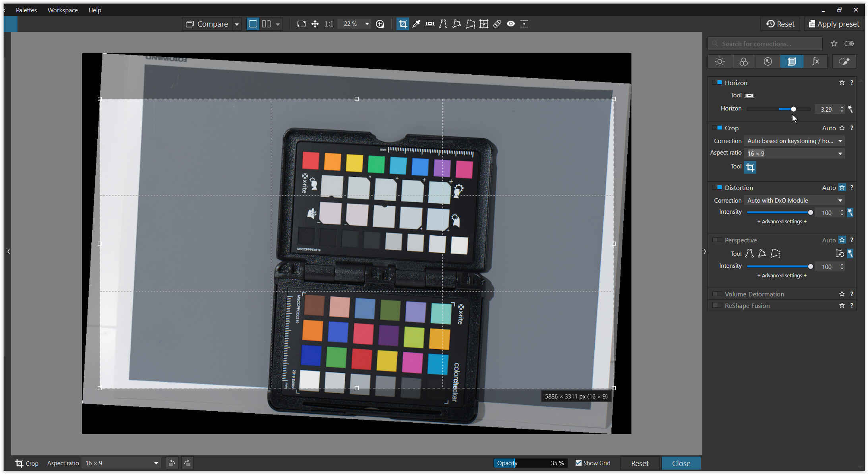Activate the Horizon tool in the top toolbar

430,24
